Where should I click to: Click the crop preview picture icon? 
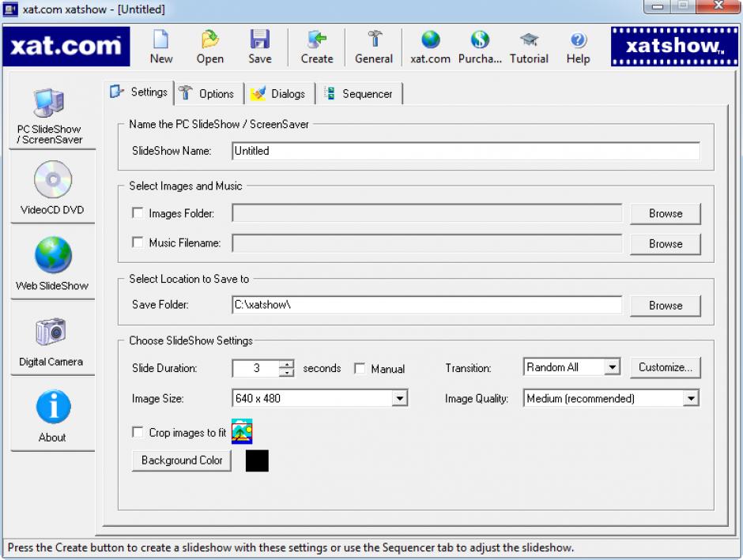tap(242, 431)
